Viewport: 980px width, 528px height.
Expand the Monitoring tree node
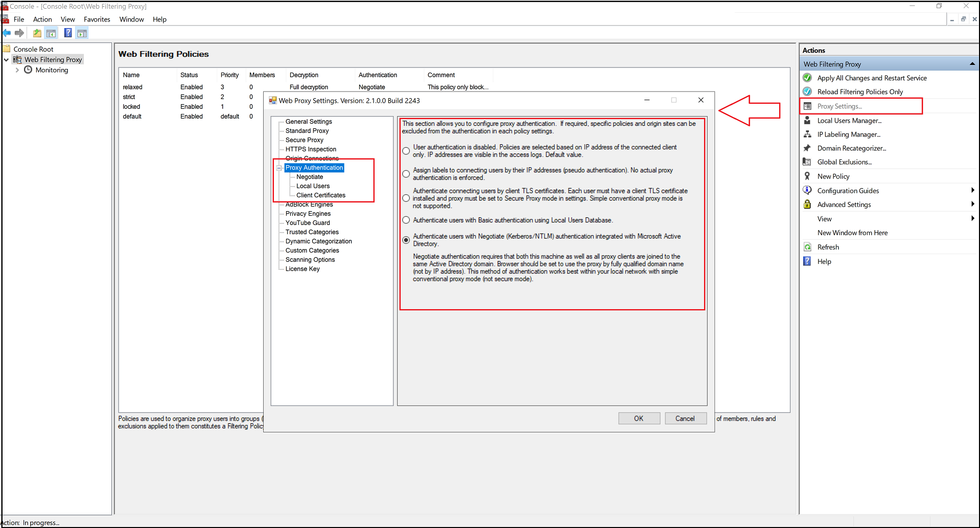(17, 70)
